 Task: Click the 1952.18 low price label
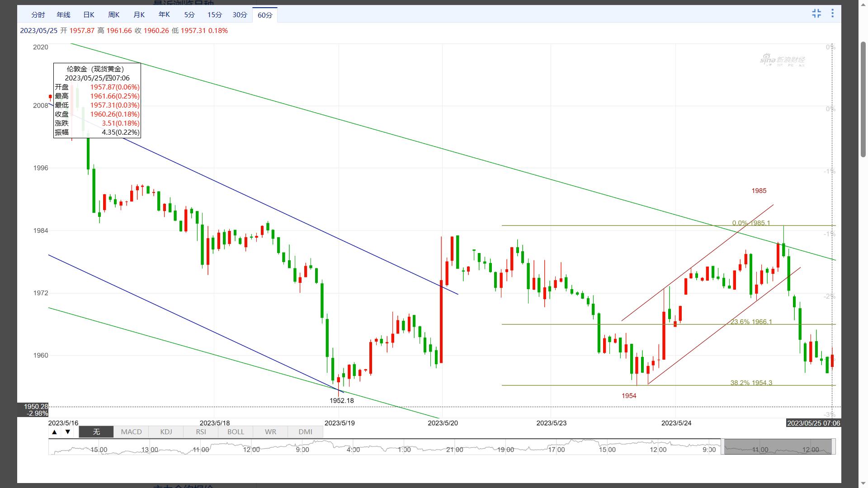[x=341, y=401]
